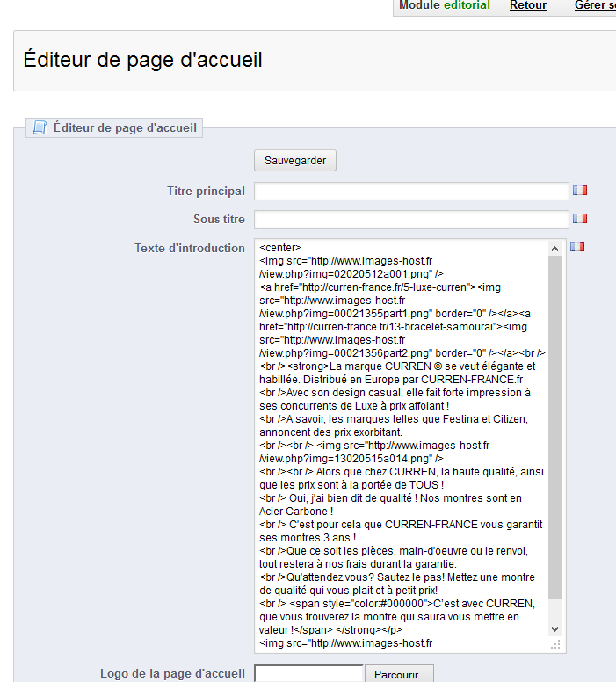Click the French flag next to Sous-titre
616x682 pixels.
pos(579,218)
